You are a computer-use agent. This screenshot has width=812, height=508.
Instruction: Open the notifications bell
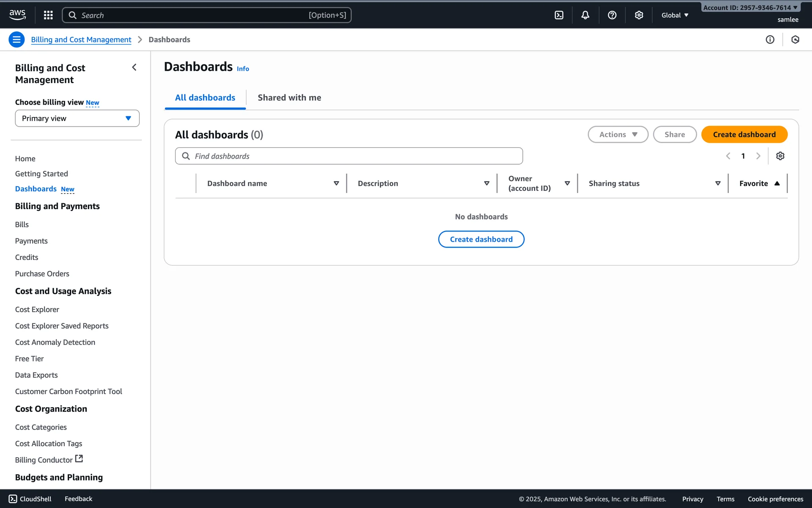(x=585, y=15)
